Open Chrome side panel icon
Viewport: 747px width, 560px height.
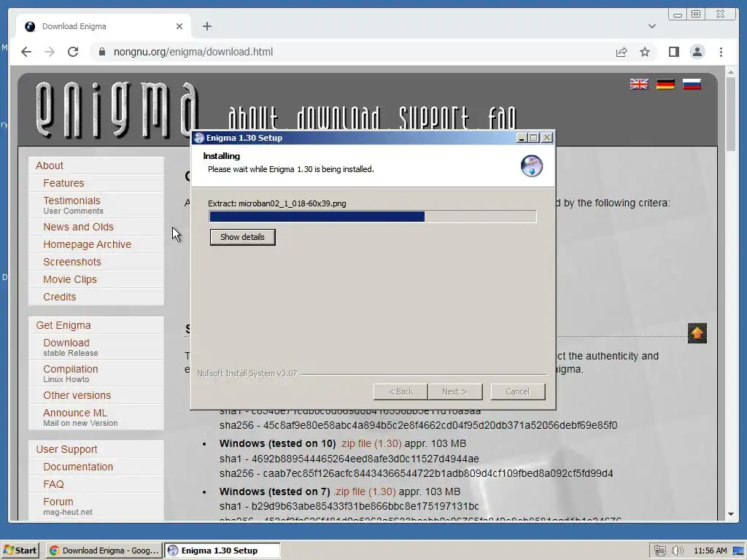coord(673,52)
